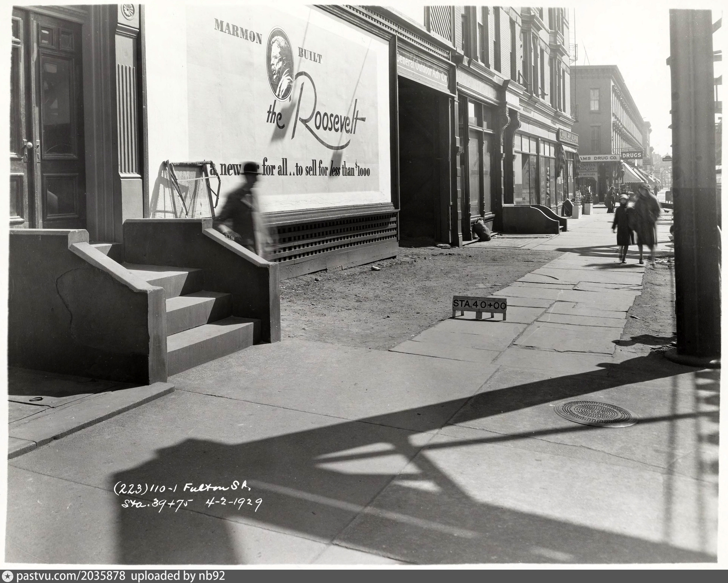
Task: Click the large steel pillar on right
Action: pyautogui.click(x=692, y=182)
